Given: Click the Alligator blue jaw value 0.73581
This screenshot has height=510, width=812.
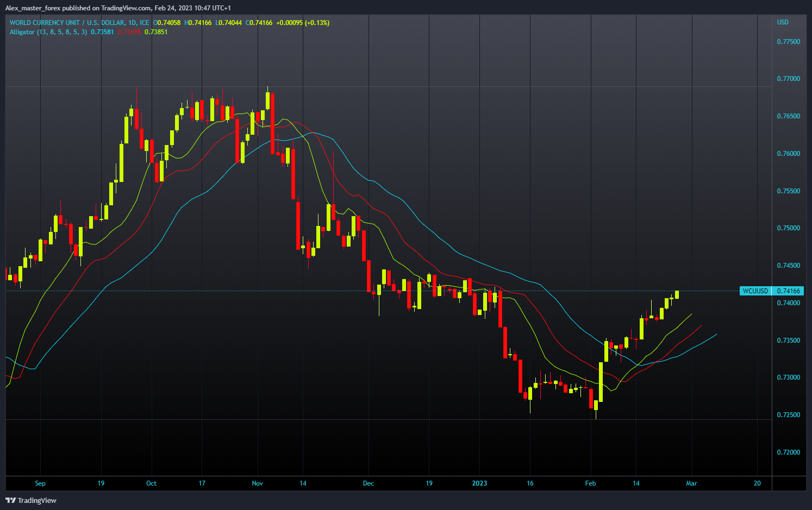Looking at the screenshot, I should click(102, 32).
